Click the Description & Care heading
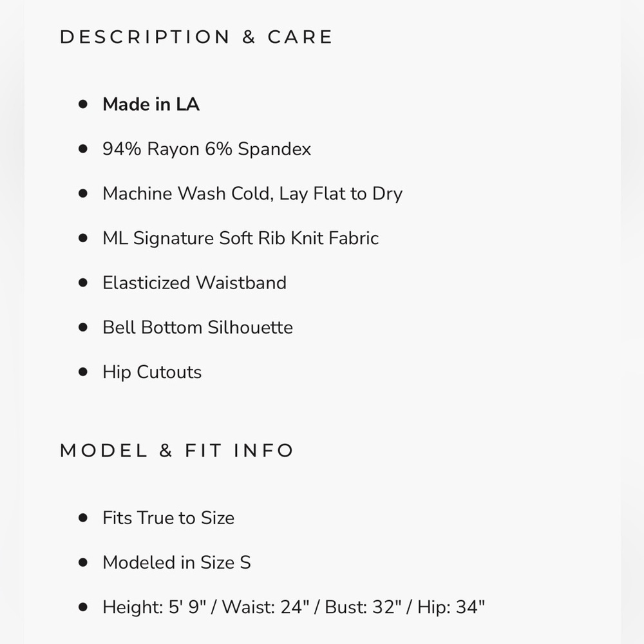The width and height of the screenshot is (644, 644). coord(196,37)
